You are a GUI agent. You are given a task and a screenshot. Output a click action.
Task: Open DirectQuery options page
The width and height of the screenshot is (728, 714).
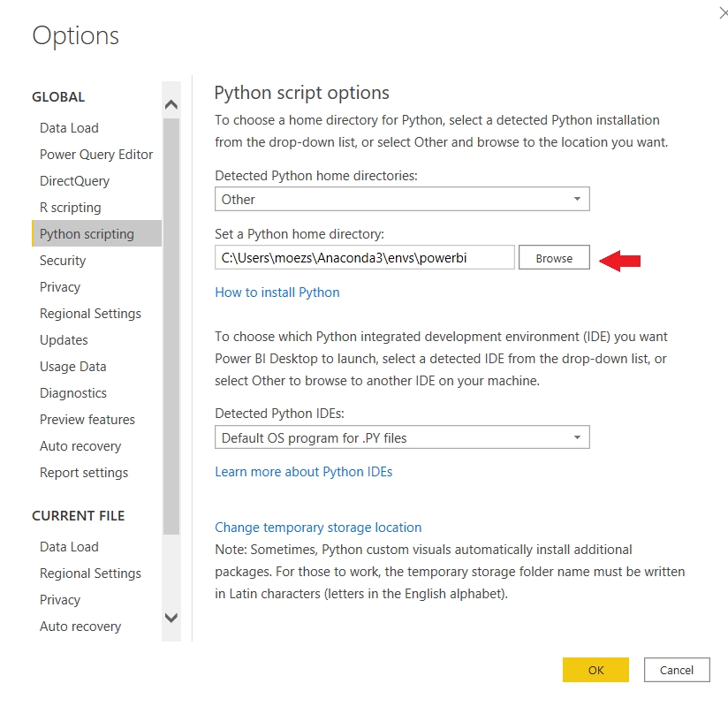(75, 181)
